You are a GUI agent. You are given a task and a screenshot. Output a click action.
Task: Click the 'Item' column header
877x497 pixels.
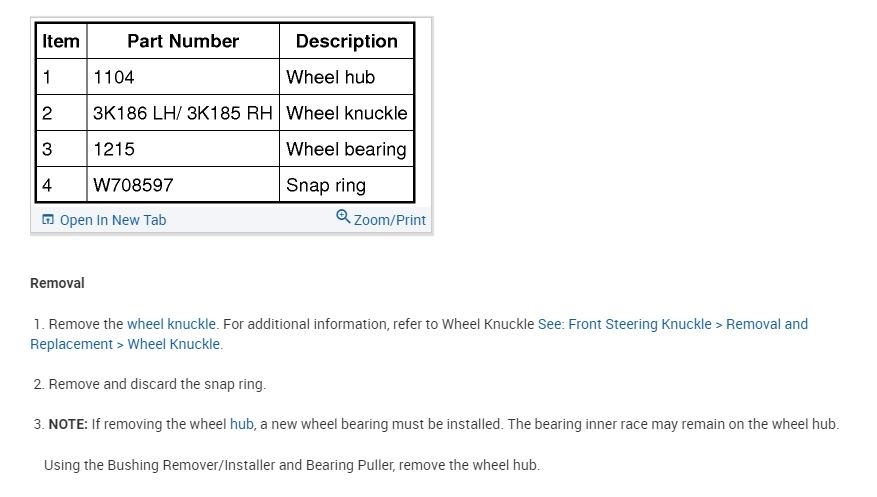click(61, 41)
